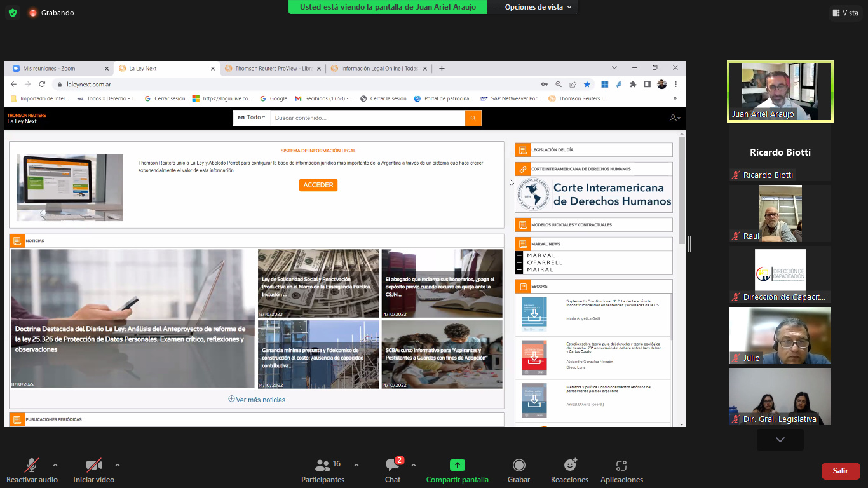Open the Reacciones emoji menu

click(x=569, y=466)
